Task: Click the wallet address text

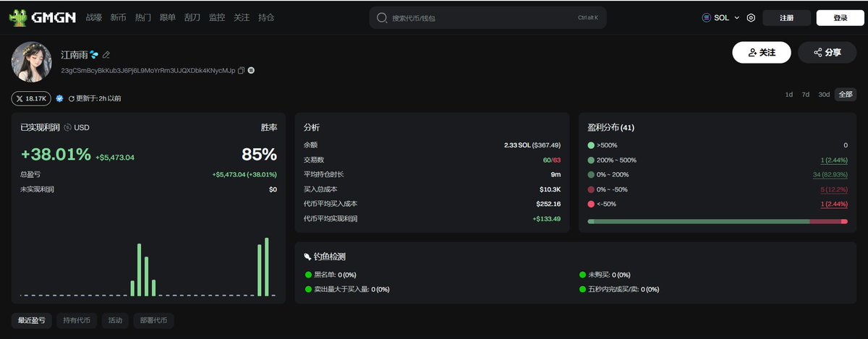Action: [148, 71]
